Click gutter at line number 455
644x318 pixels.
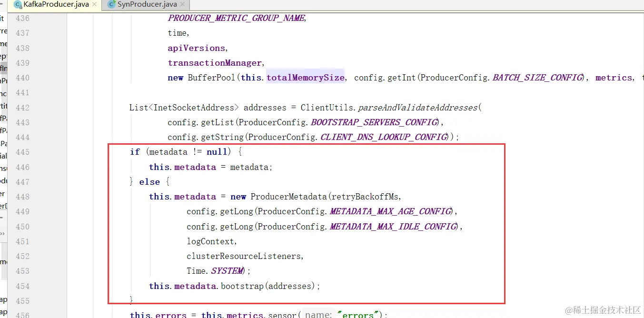tap(22, 301)
